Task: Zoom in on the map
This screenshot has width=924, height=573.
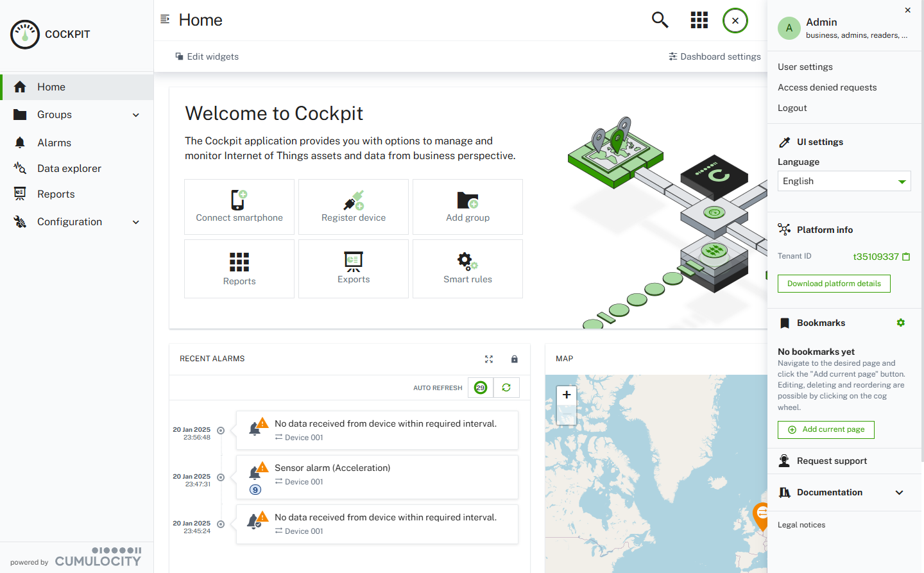Action: (567, 395)
